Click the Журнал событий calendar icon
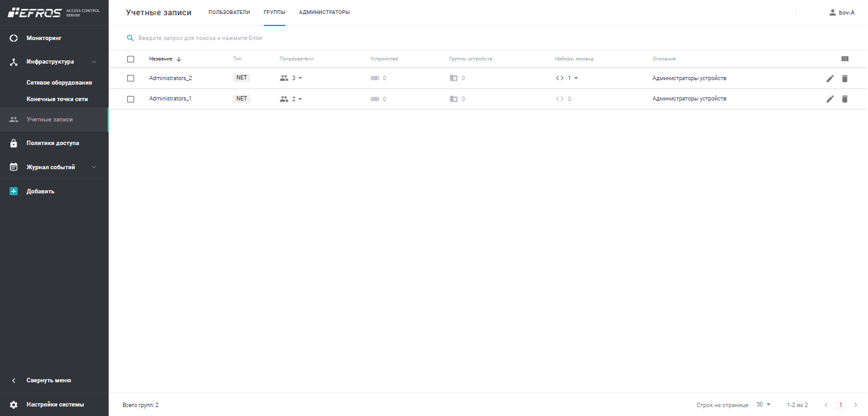Image resolution: width=868 pixels, height=416 pixels. pyautogui.click(x=13, y=167)
